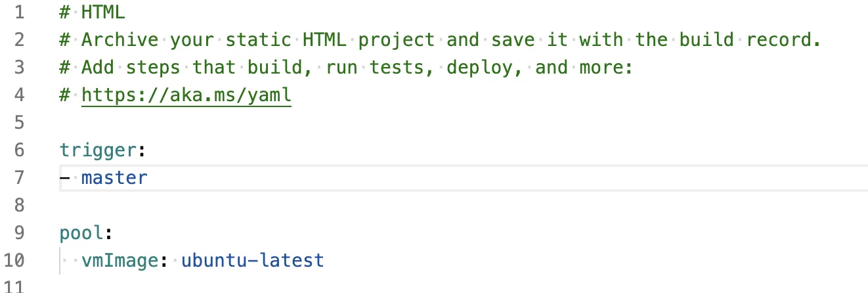Click the word record in the comment
868x293 pixels.
pyautogui.click(x=781, y=40)
